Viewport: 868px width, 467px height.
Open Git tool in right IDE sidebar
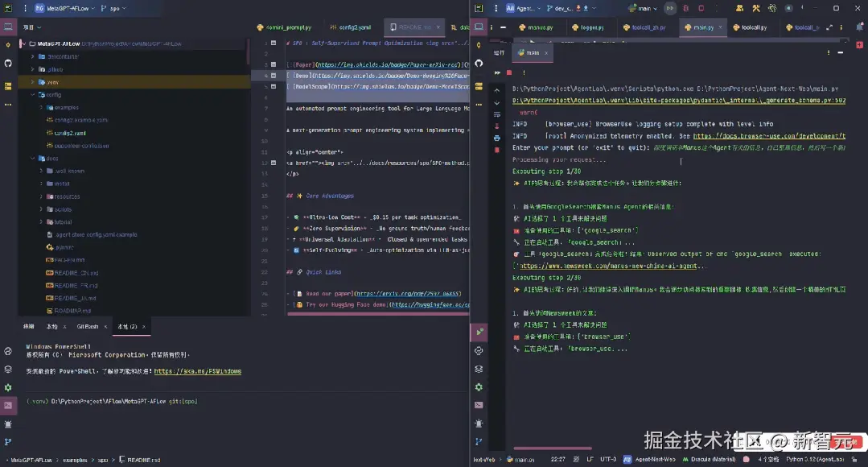(479, 442)
